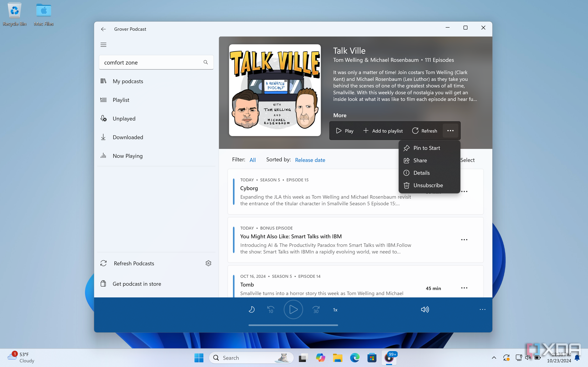Expand description with More link
The height and width of the screenshot is (367, 588).
(x=340, y=115)
